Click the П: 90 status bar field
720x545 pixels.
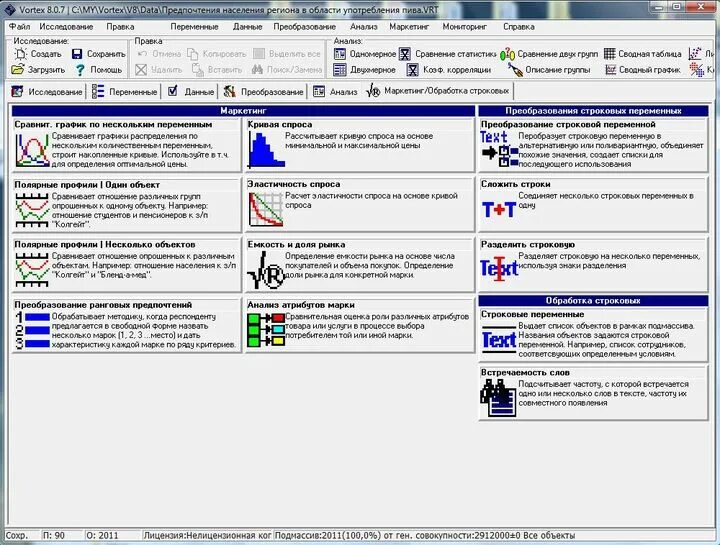[x=62, y=535]
